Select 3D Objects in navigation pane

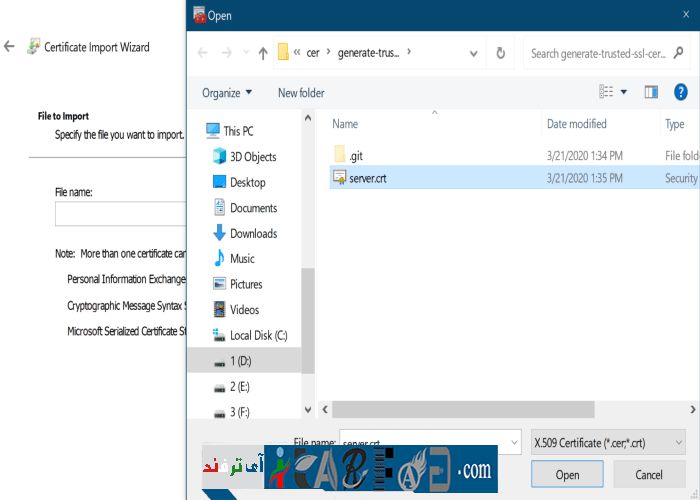[252, 157]
